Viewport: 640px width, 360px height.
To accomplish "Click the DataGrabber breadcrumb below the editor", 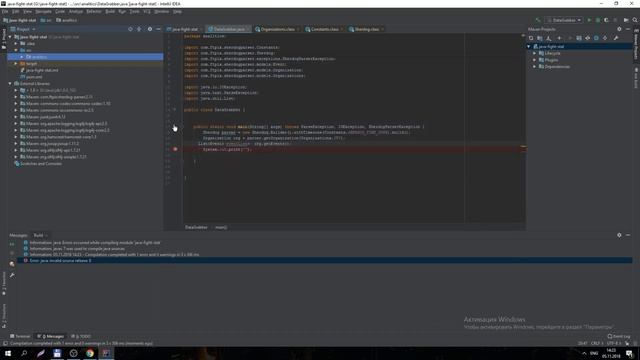I will [x=196, y=227].
